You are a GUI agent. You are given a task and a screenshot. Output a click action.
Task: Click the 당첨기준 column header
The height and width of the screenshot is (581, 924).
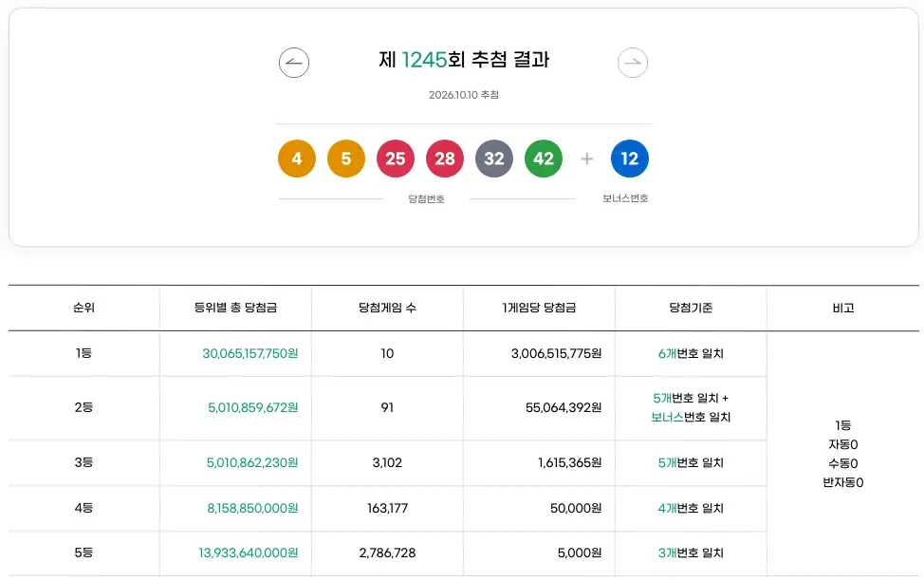[691, 308]
